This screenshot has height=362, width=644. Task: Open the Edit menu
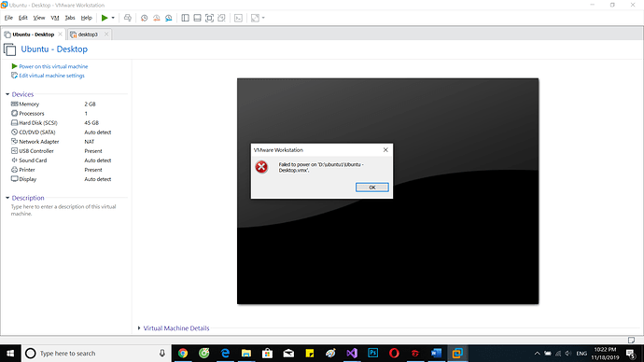tap(23, 18)
